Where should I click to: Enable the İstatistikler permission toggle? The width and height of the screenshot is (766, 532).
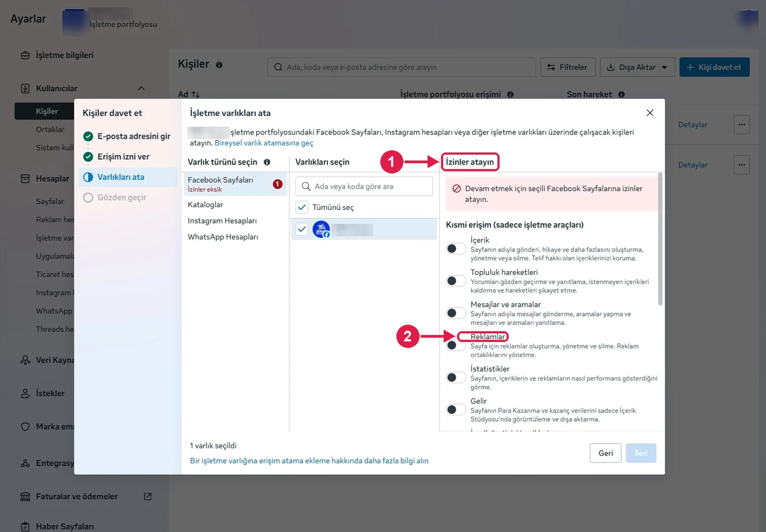click(456, 377)
